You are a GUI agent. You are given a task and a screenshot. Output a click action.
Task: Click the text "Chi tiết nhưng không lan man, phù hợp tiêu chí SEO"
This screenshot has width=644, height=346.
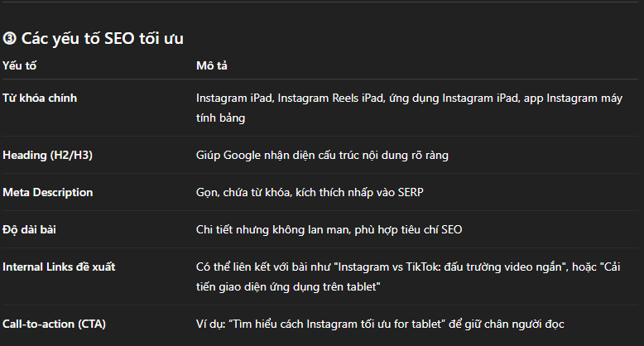[329, 229]
